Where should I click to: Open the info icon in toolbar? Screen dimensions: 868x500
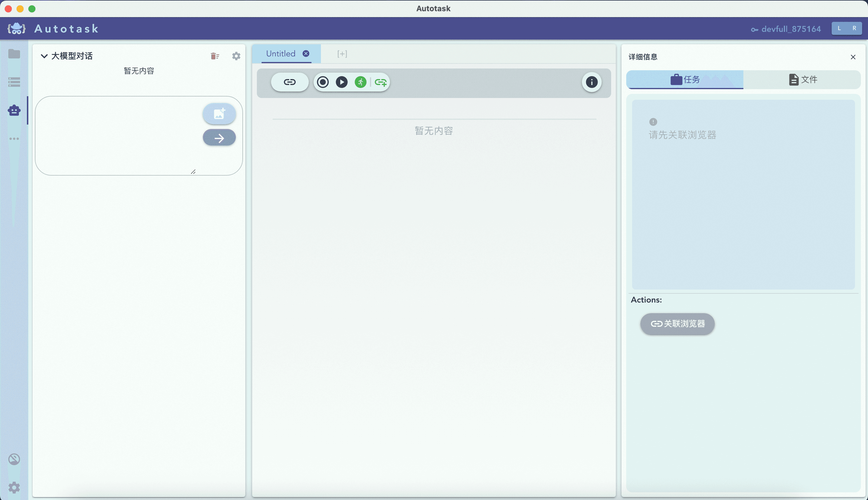(591, 82)
